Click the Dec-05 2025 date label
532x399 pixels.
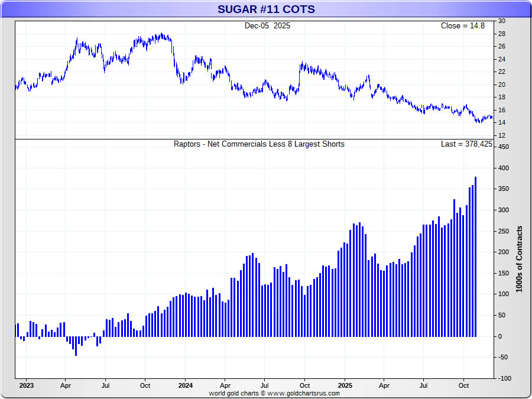pos(267,26)
